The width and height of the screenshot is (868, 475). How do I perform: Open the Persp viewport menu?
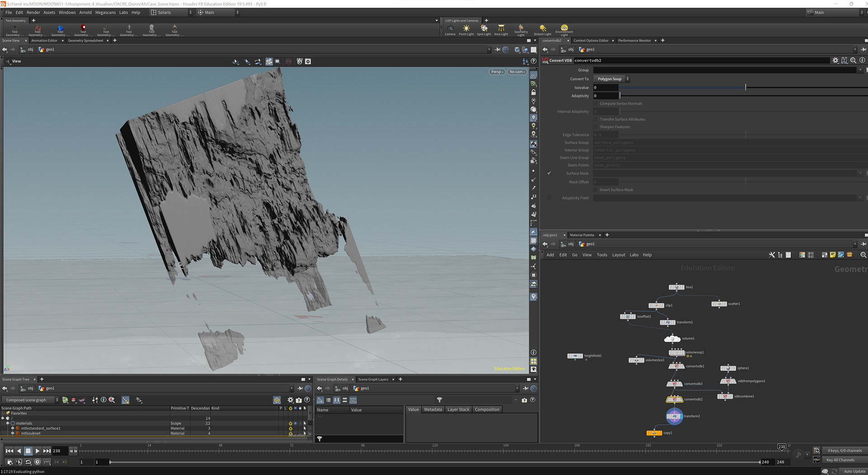coord(496,72)
